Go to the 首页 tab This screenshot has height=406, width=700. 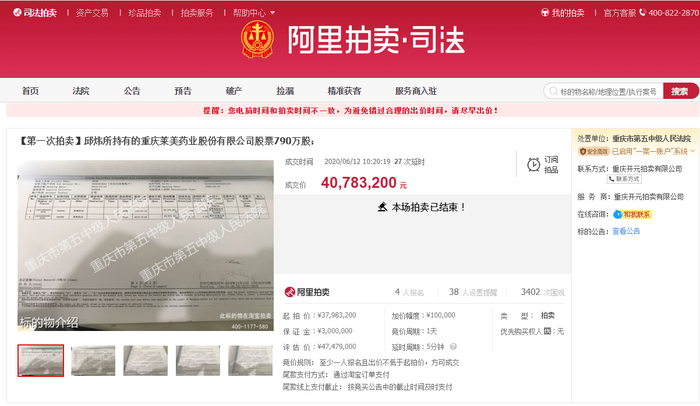(x=30, y=91)
